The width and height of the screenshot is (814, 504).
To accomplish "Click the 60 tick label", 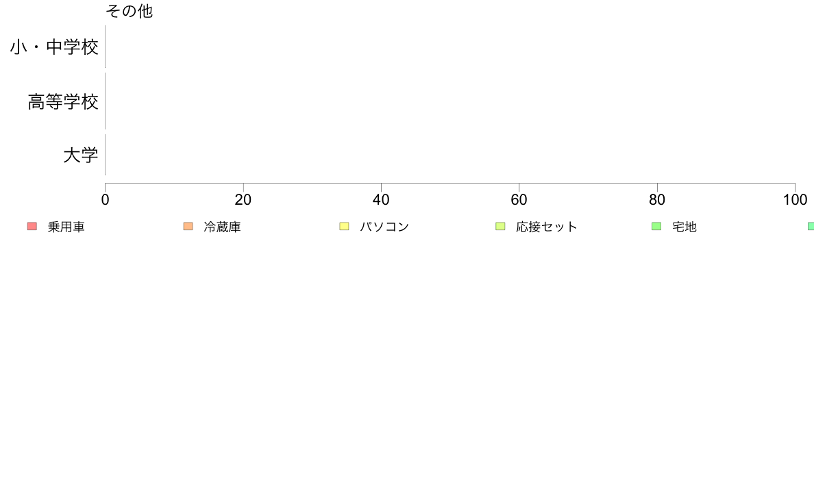I will coord(519,200).
